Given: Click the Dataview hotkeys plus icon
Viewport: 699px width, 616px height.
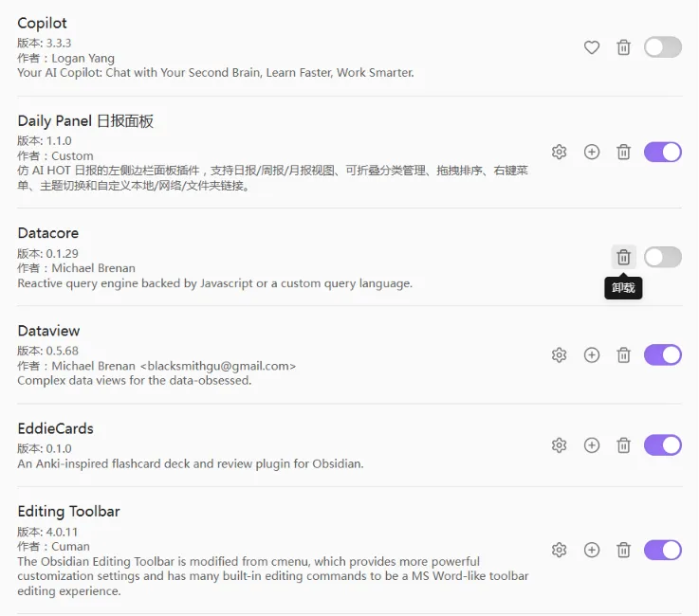Looking at the screenshot, I should pyautogui.click(x=592, y=355).
